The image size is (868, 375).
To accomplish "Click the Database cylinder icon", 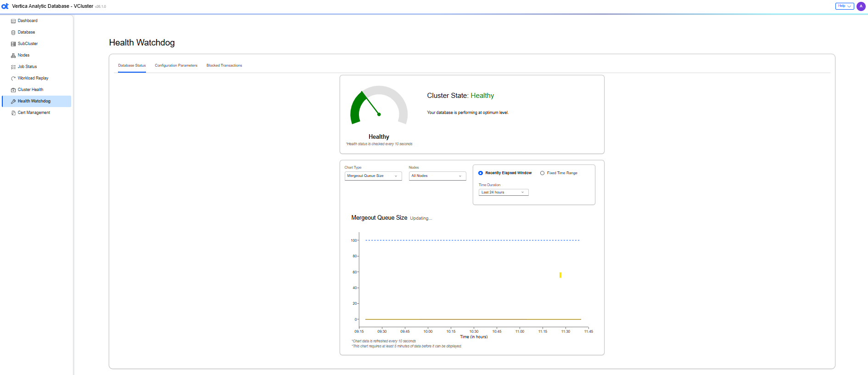I will pos(13,33).
